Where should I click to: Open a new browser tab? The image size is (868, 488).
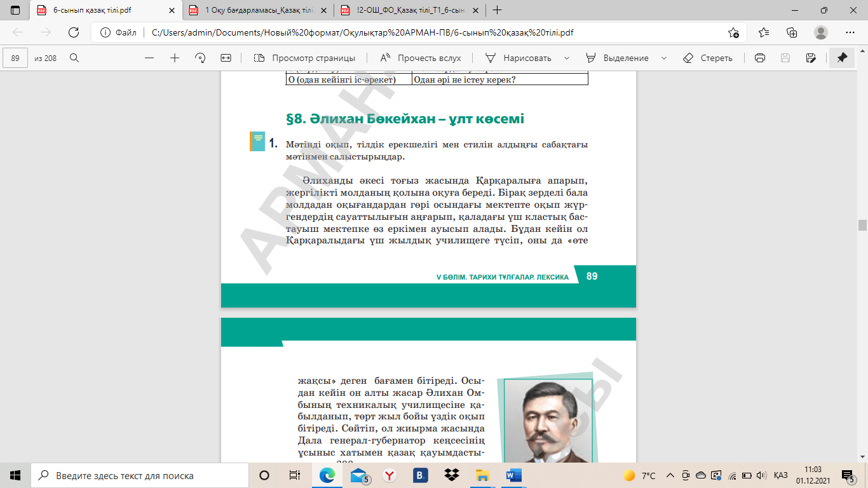(498, 10)
